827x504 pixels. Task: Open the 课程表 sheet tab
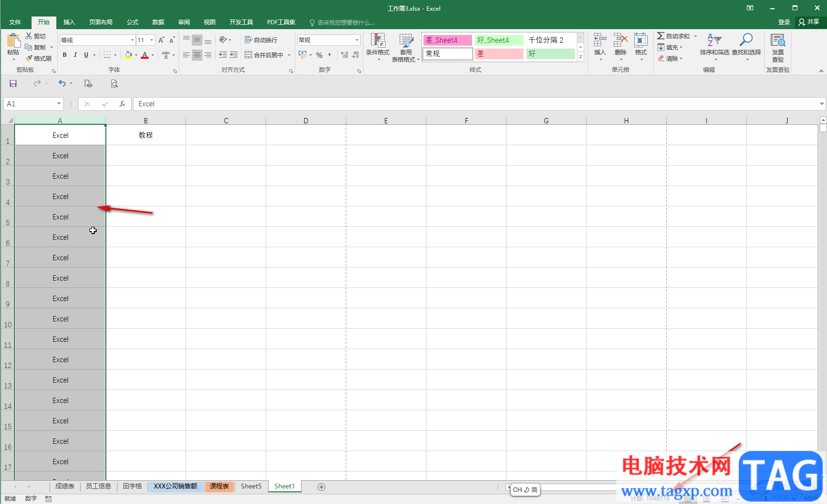pyautogui.click(x=219, y=486)
